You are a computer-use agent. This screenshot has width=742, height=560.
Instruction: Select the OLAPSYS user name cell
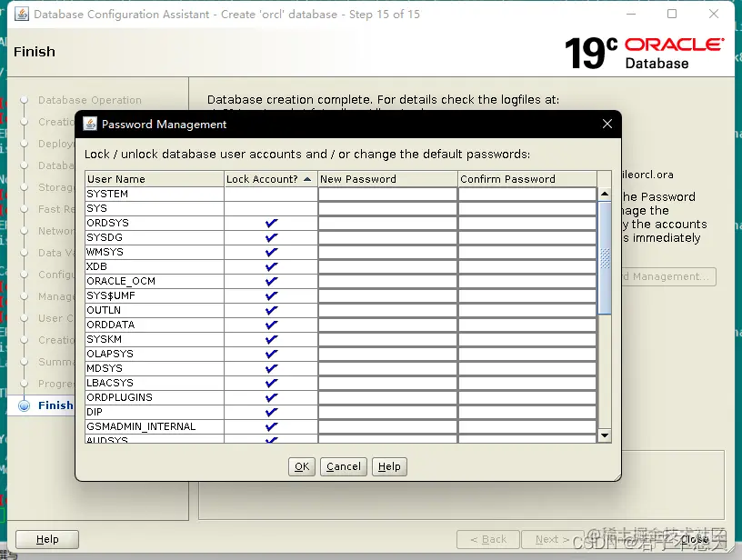tap(155, 354)
